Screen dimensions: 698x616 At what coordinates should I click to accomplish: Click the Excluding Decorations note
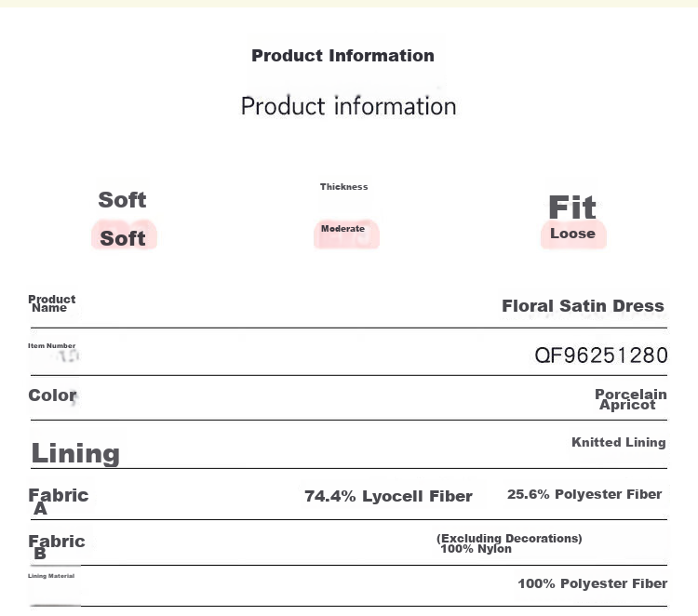(509, 538)
